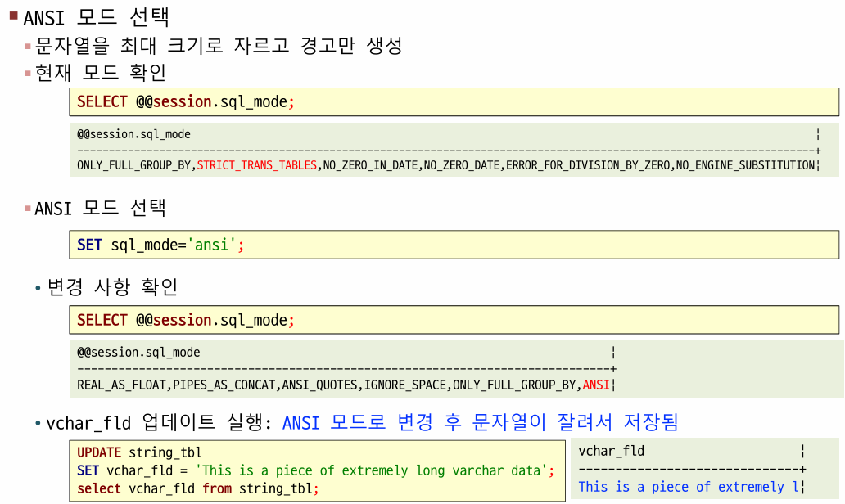Click 'NO_ZERO_DATE' in the first result
The width and height of the screenshot is (845, 504).
click(x=462, y=165)
